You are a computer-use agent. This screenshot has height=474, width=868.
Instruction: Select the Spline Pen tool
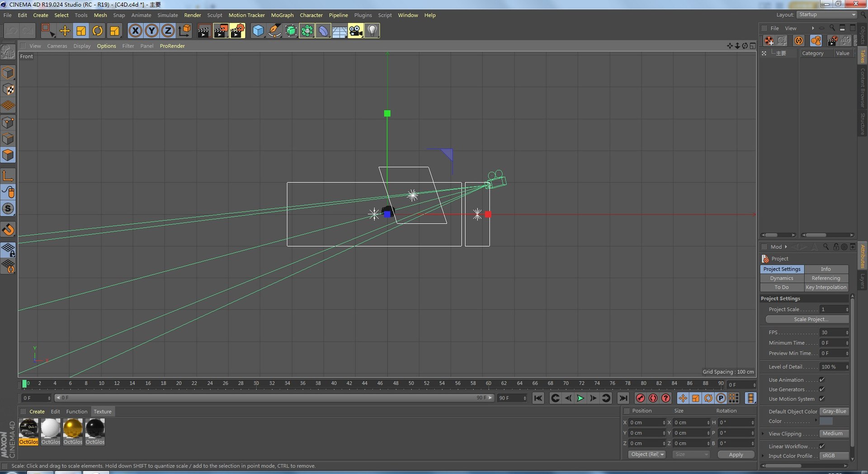pos(274,31)
